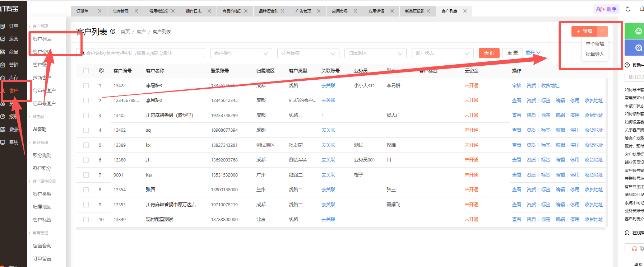Screen dimensions: 644x267
Task: Click 去关联 link for customer kx
Action: (328, 145)
